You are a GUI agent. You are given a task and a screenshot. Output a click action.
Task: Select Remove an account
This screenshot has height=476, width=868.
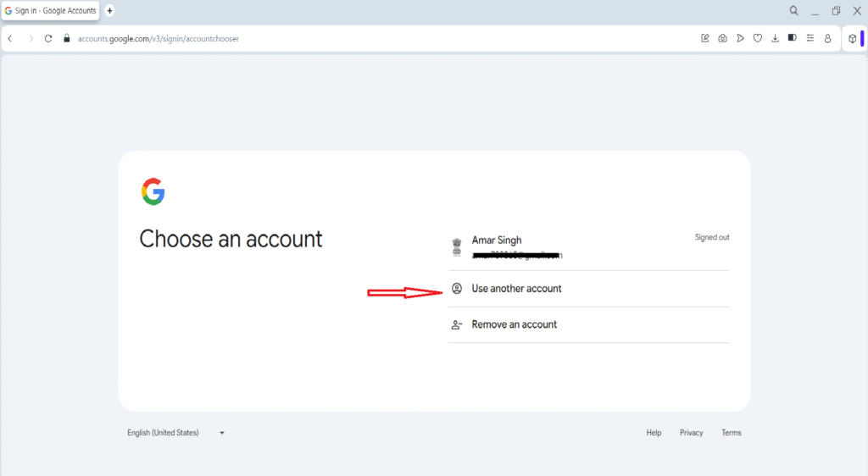pos(589,324)
